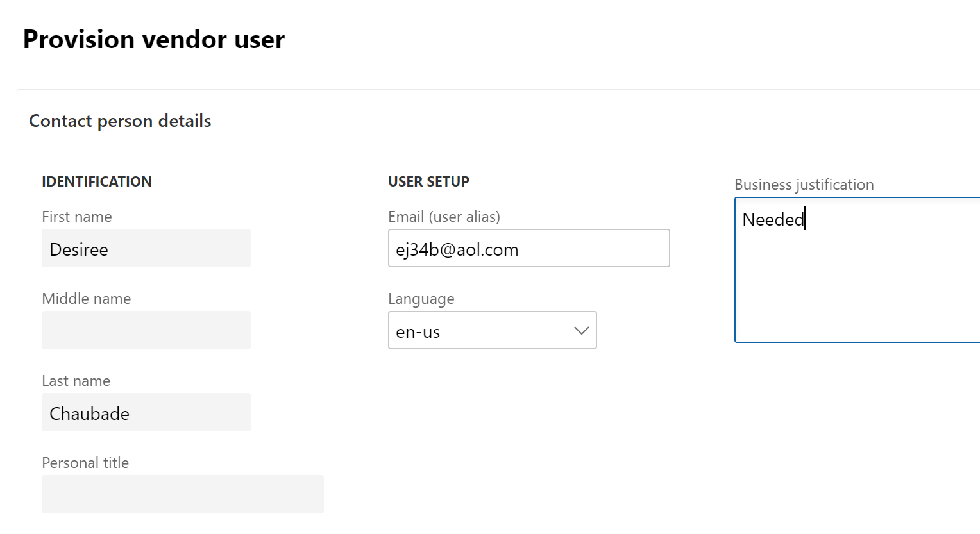
Task: Click the Last name label
Action: pyautogui.click(x=76, y=381)
